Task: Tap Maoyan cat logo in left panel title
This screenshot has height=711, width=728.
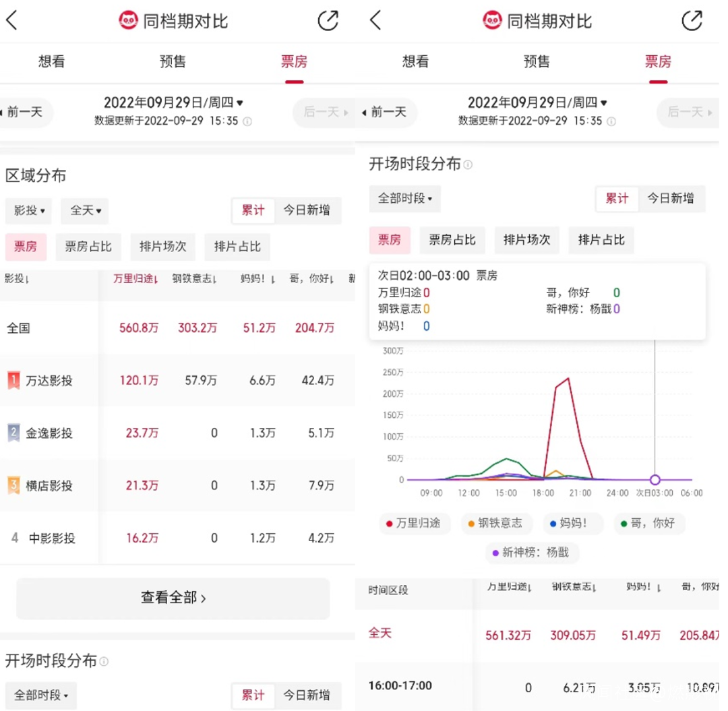Action: (x=128, y=20)
